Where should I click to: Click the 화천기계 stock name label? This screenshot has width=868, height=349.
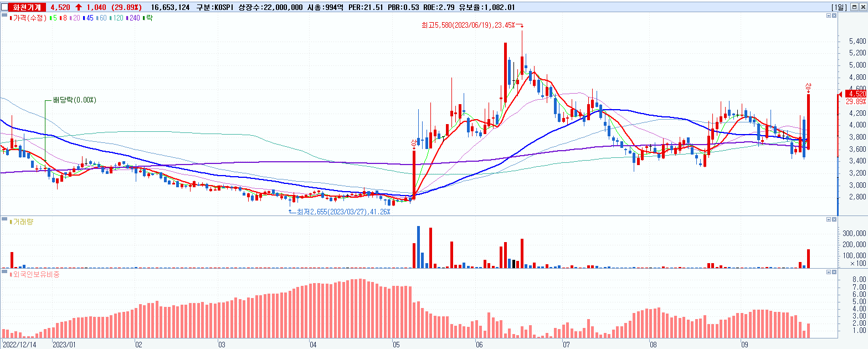click(27, 7)
